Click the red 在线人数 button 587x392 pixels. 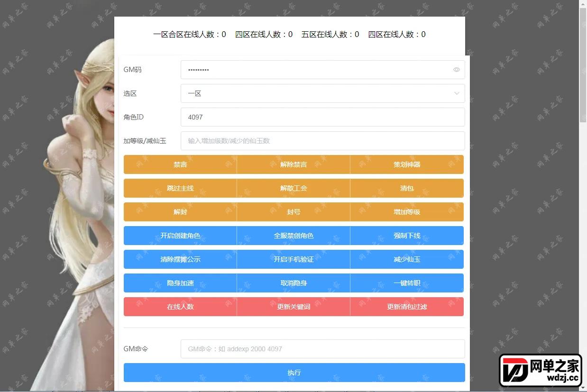180,307
